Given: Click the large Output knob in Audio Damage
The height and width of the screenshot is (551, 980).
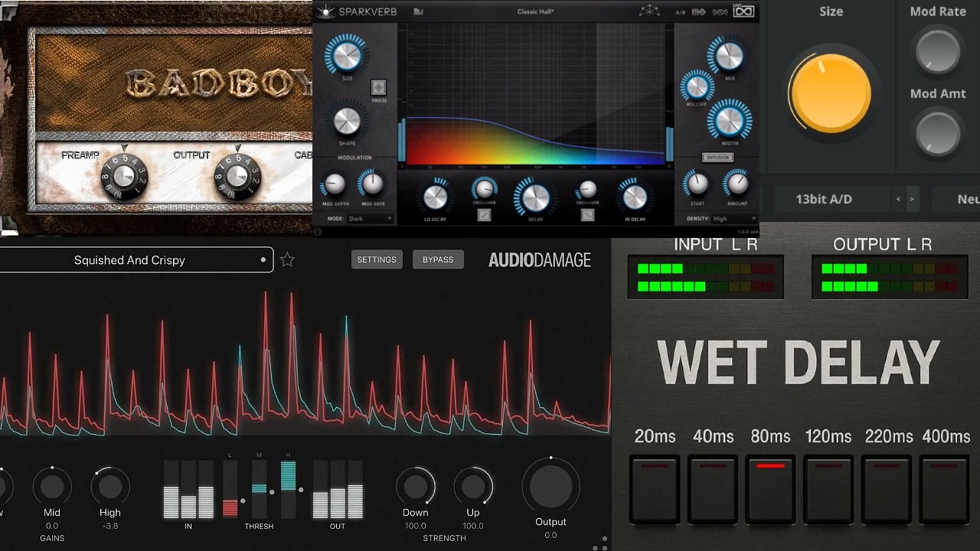Looking at the screenshot, I should point(550,486).
